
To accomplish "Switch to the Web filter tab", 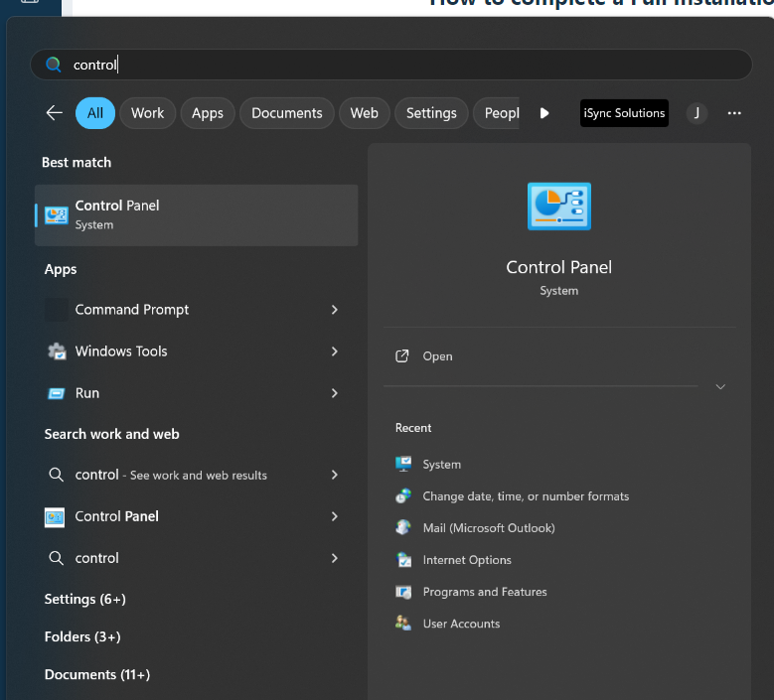I will 365,113.
